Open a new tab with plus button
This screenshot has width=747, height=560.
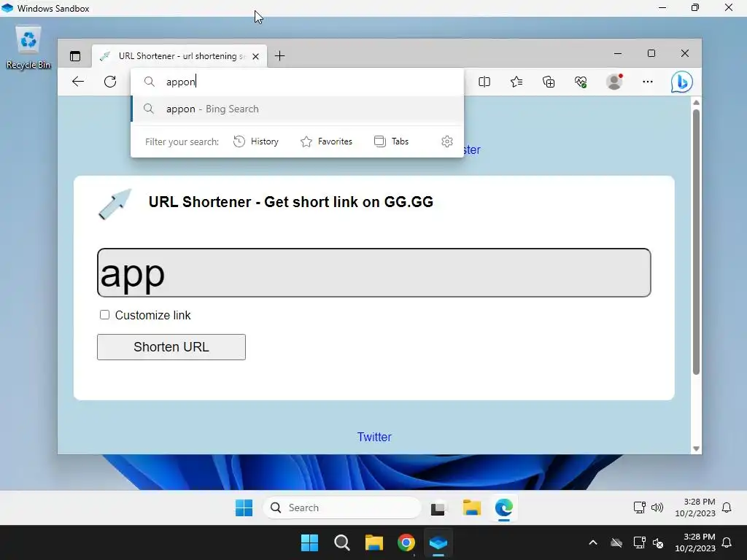pos(279,56)
